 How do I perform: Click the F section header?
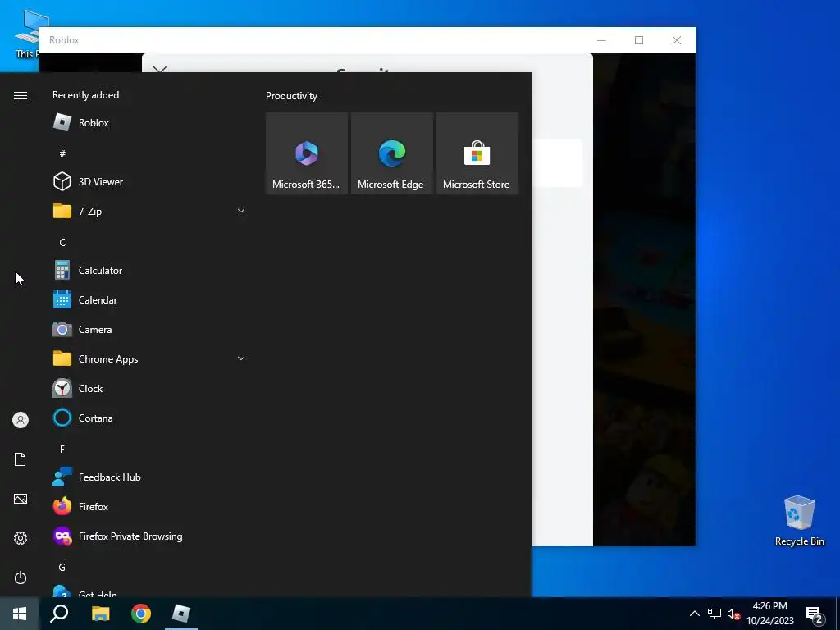[62, 449]
